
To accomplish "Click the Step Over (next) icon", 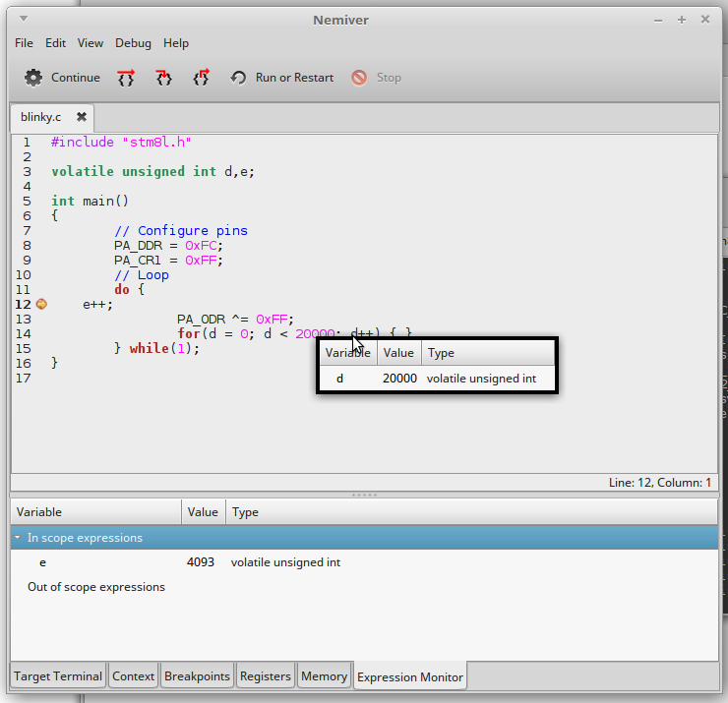I will (x=126, y=78).
